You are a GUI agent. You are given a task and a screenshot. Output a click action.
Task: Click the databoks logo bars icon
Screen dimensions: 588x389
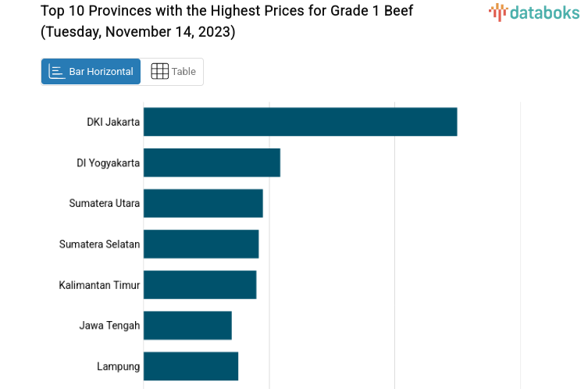tap(497, 12)
